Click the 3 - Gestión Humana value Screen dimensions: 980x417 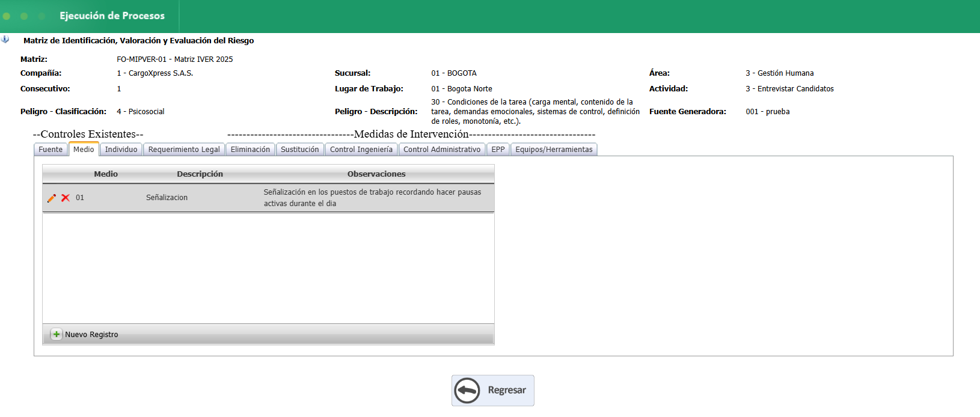[779, 73]
